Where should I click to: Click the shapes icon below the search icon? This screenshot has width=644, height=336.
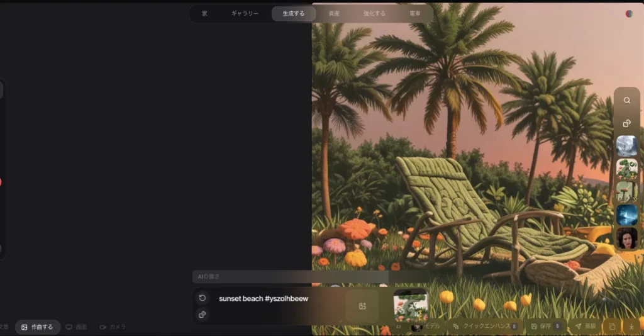[x=627, y=123]
